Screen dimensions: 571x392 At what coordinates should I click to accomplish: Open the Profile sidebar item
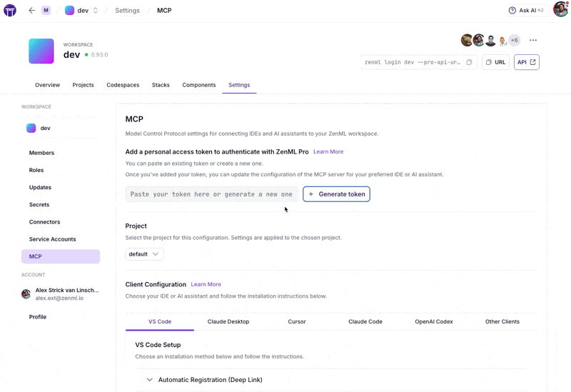pyautogui.click(x=38, y=317)
